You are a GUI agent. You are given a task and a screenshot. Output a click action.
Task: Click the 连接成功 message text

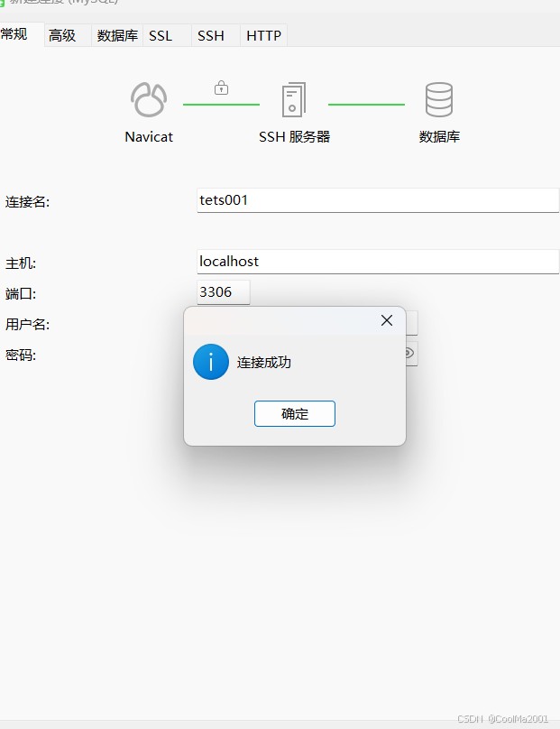[264, 362]
